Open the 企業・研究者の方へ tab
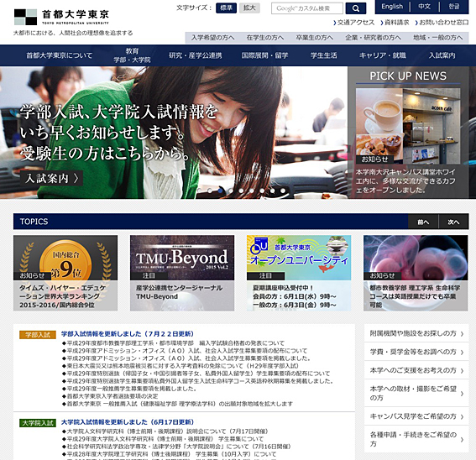The image size is (476, 460). pyautogui.click(x=373, y=38)
